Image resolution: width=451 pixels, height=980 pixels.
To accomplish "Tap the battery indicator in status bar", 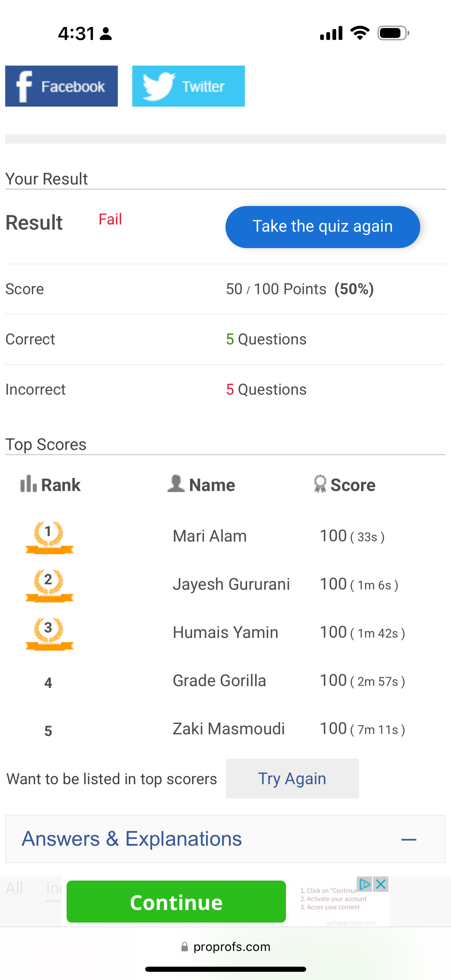I will (393, 33).
